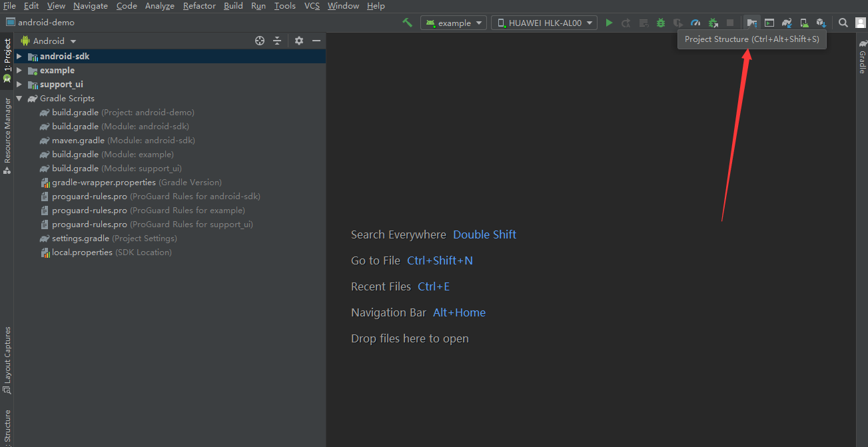Click the Build hammer icon
Screen dimensions: 868x447
pos(408,22)
